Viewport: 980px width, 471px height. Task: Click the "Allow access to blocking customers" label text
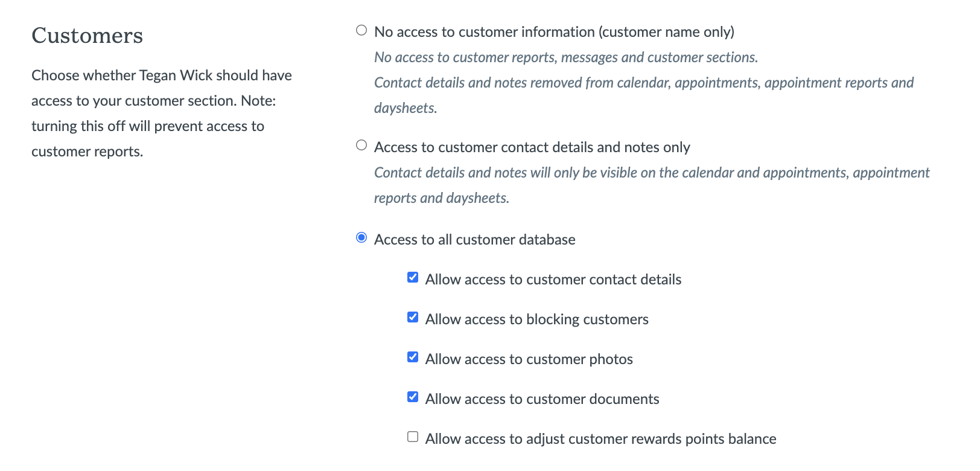pyautogui.click(x=536, y=319)
